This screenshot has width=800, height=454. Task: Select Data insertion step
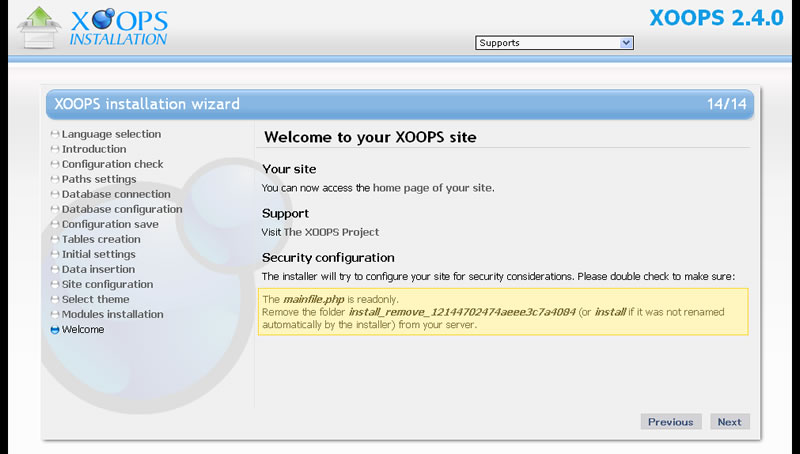(x=98, y=269)
